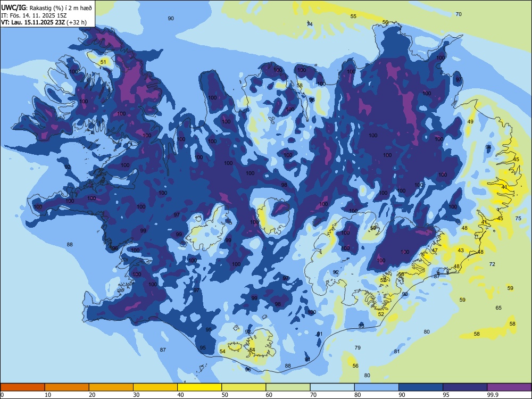Click the map value '55' at the north edge
Image resolution: width=532 pixels, height=399 pixels.
353,16
